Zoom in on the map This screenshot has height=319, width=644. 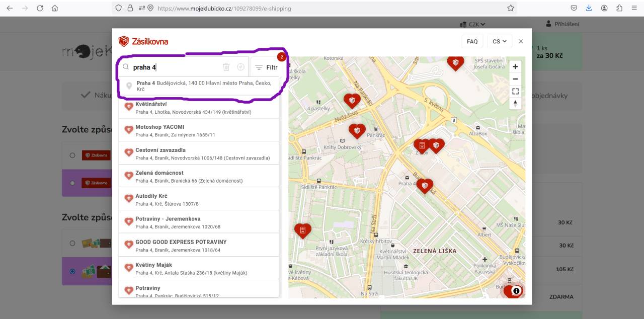tap(515, 66)
